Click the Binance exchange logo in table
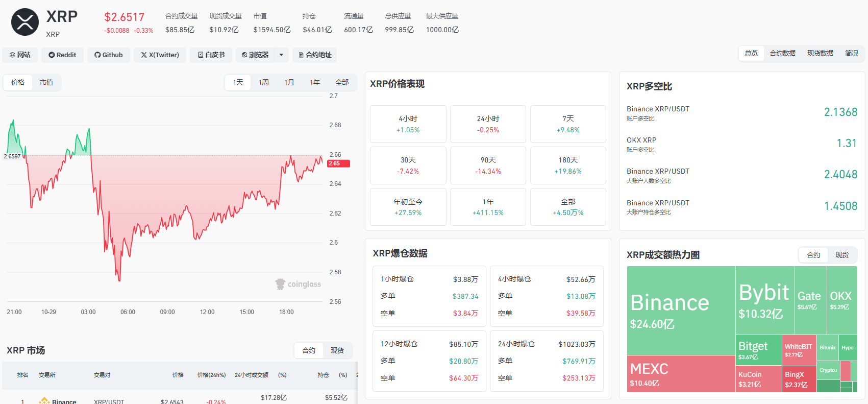This screenshot has width=868, height=404. [44, 401]
